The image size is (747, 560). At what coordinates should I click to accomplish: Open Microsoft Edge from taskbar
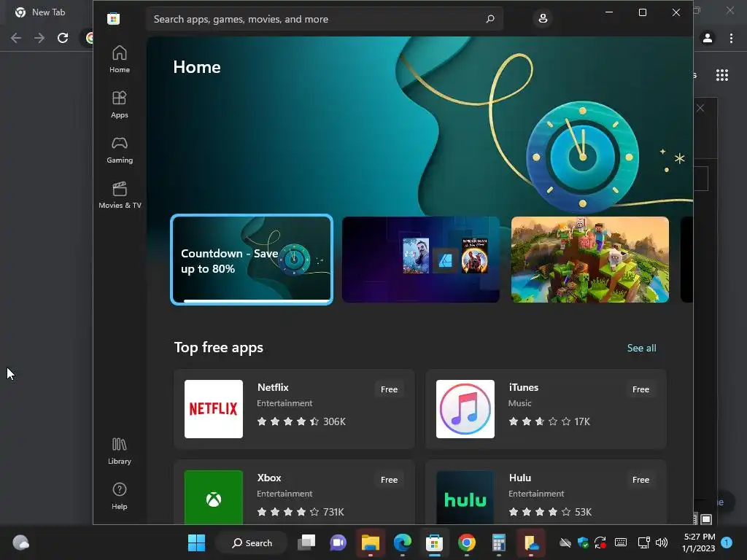click(x=403, y=542)
